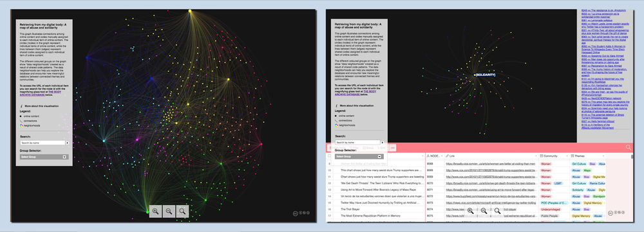Screen dimensions: 644x232
Task: Click the yellow hub node at top of left graph
Action: click(x=190, y=11)
